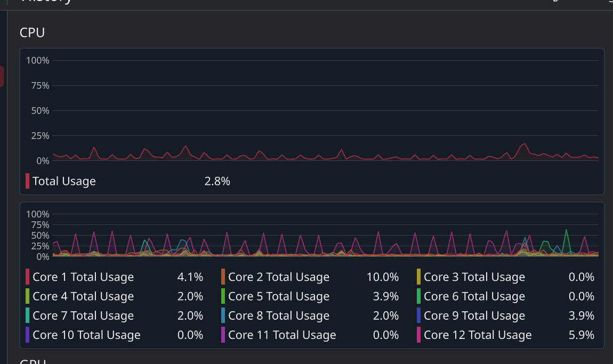
Task: Select the Core 6 Total Usage label
Action: [474, 297]
